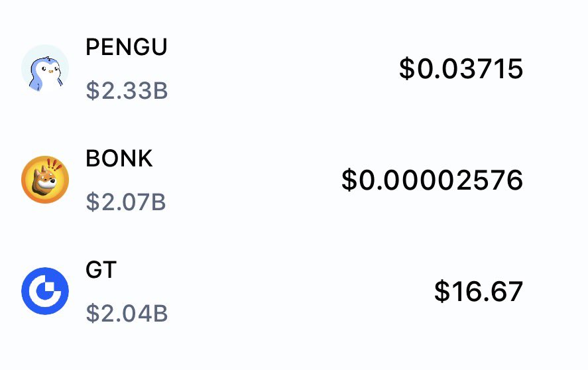Tap the round blue G-shaped logo
588x370 pixels.
click(x=45, y=291)
